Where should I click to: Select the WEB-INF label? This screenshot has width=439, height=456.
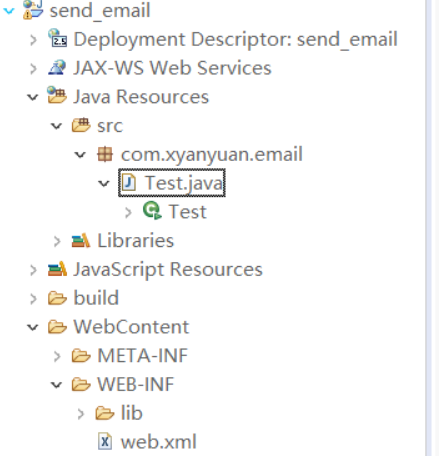coord(136,384)
